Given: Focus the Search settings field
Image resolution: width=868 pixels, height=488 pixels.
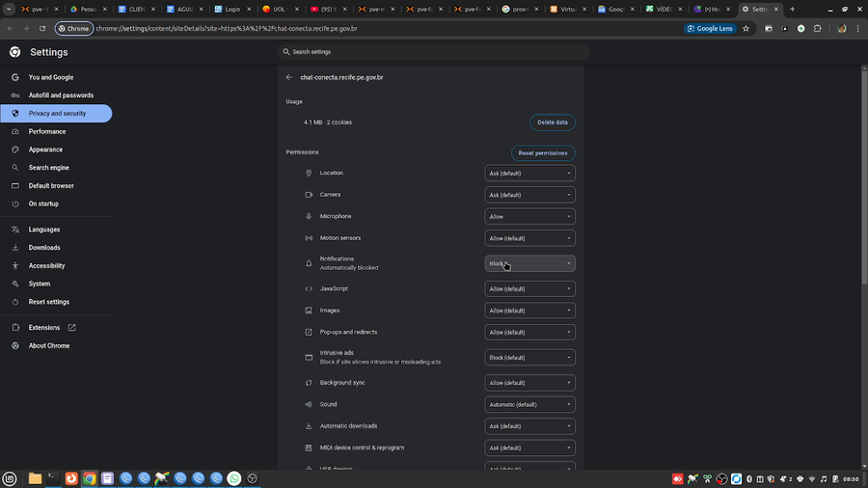Looking at the screenshot, I should 434,52.
